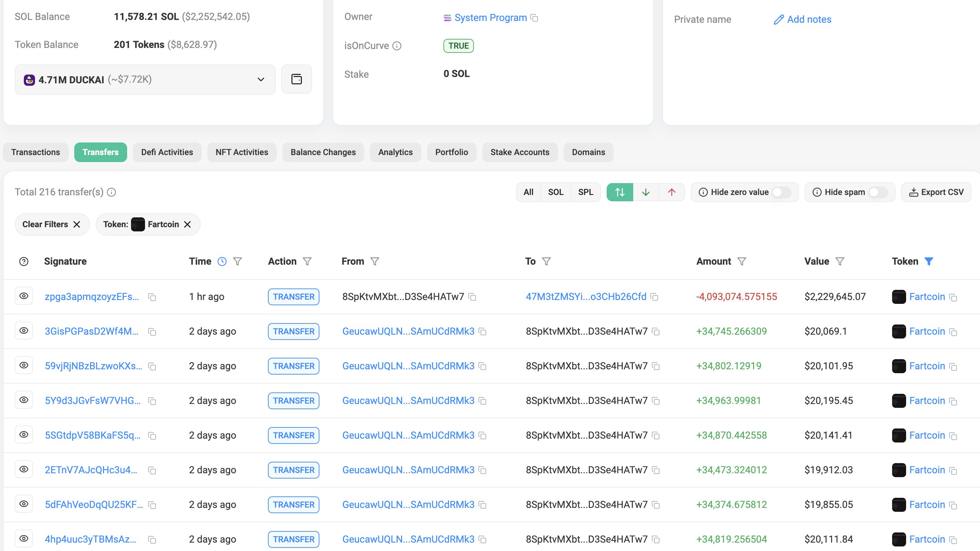Copy To address 47M3tZMSYi...o3CHb26Cfd
This screenshot has height=551, width=980.
click(654, 297)
